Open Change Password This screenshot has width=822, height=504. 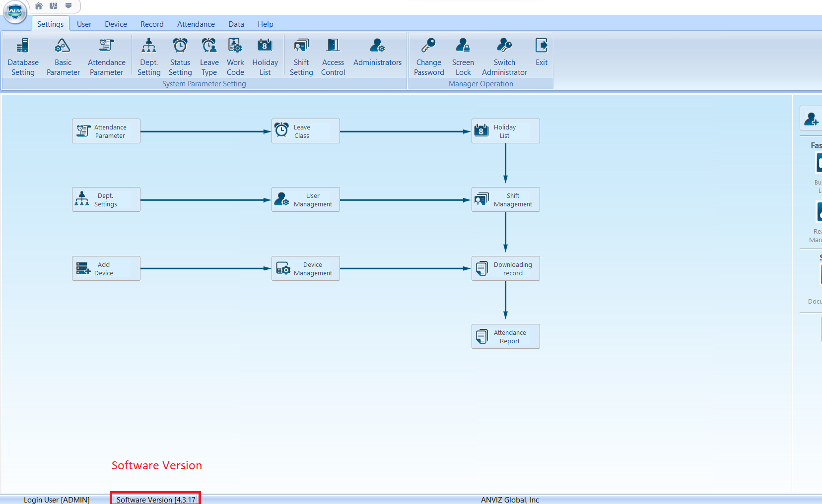[x=428, y=56]
